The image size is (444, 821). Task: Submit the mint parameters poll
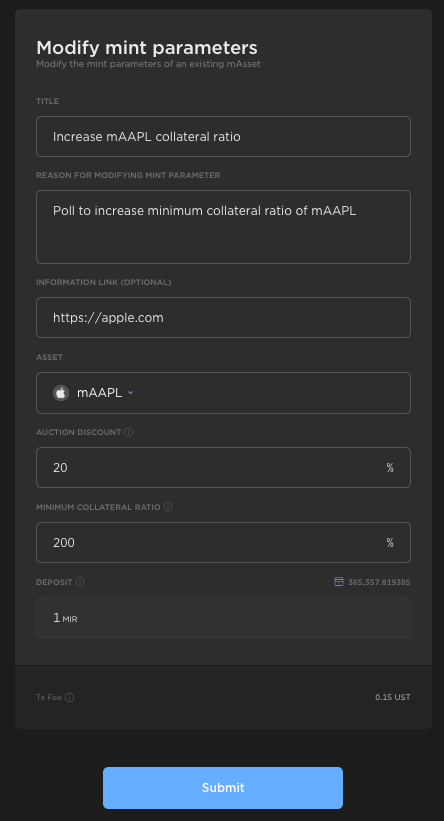pos(223,787)
